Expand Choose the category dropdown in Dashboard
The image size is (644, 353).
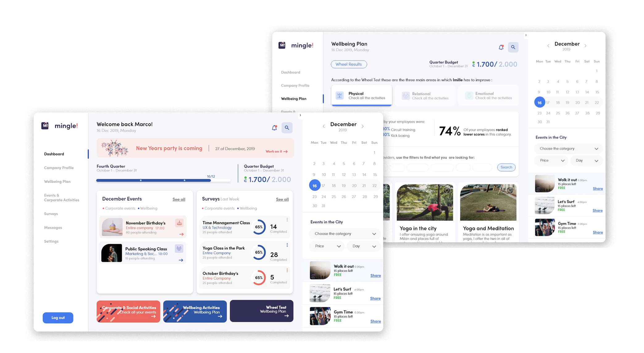345,234
